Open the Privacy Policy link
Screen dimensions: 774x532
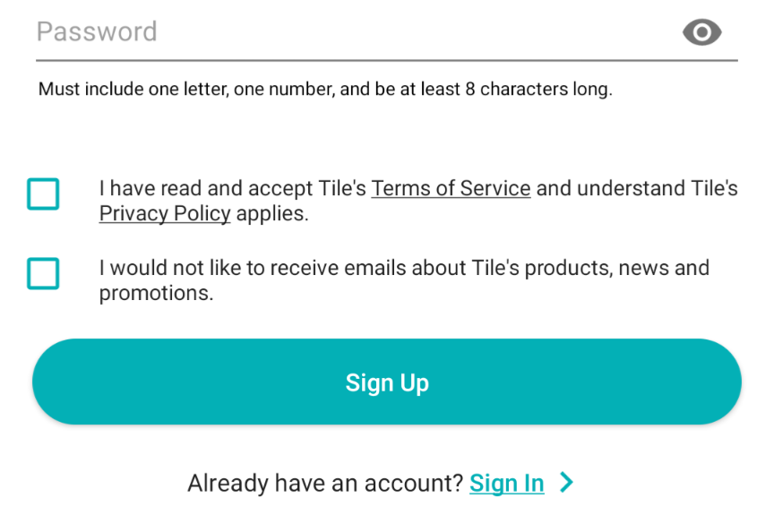(165, 214)
